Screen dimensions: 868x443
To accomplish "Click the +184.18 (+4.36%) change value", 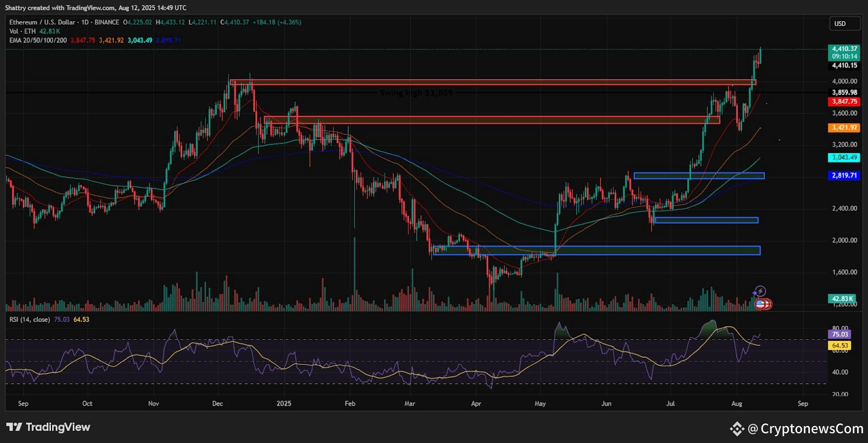I will (x=277, y=22).
